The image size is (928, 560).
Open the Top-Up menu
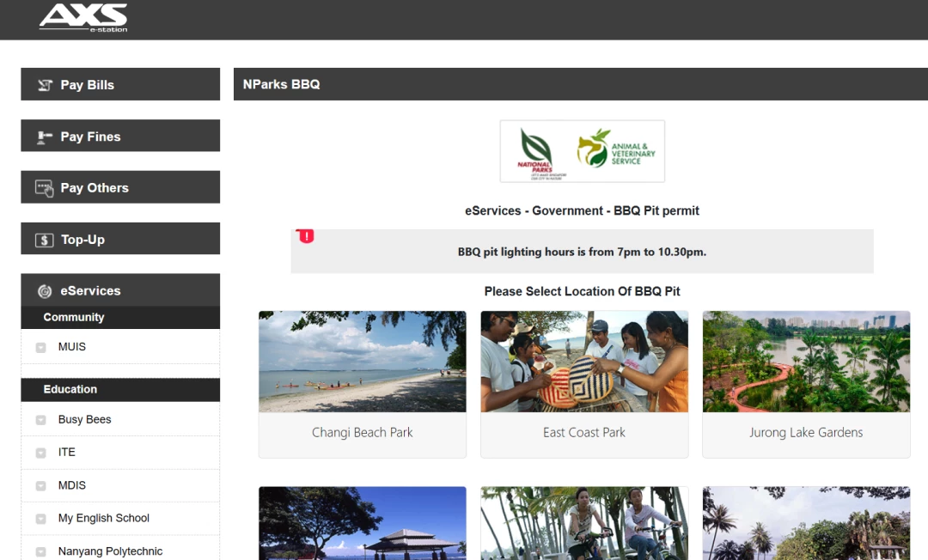coord(120,239)
